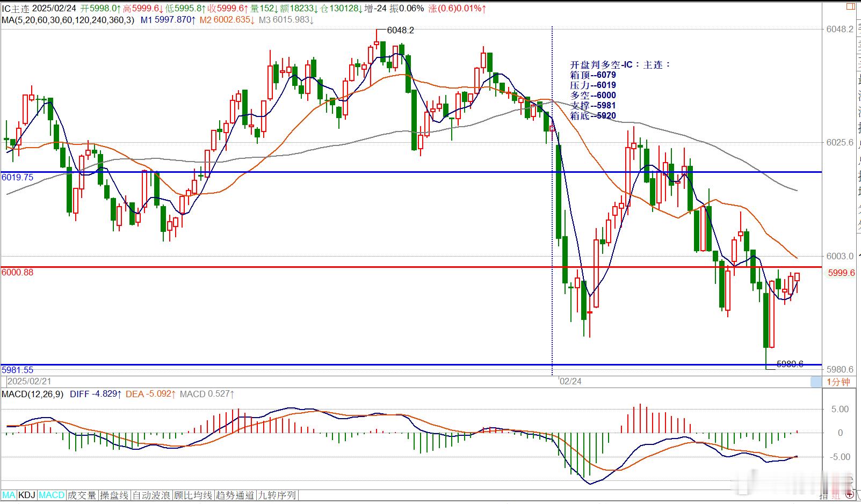Click the 支撑--5981 annotation line
861x504 pixels.
click(x=593, y=105)
